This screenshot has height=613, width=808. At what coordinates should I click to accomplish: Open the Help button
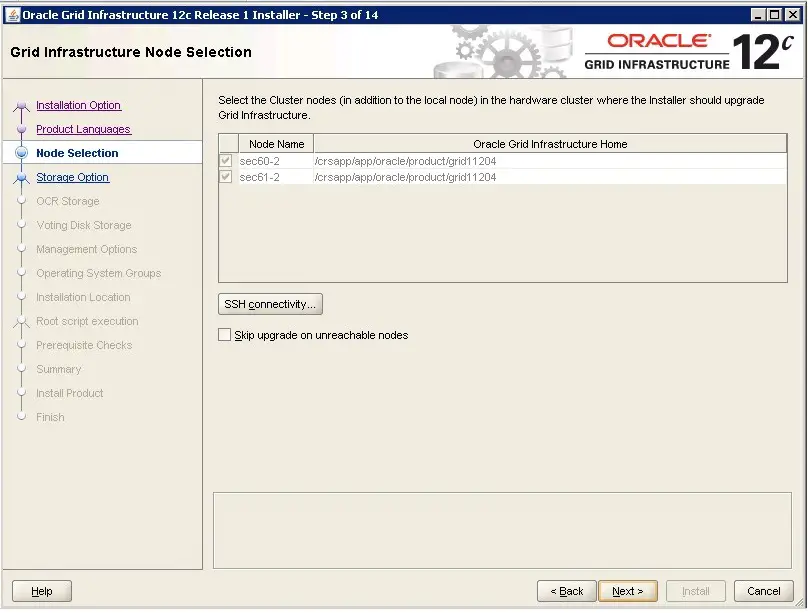[x=42, y=591]
